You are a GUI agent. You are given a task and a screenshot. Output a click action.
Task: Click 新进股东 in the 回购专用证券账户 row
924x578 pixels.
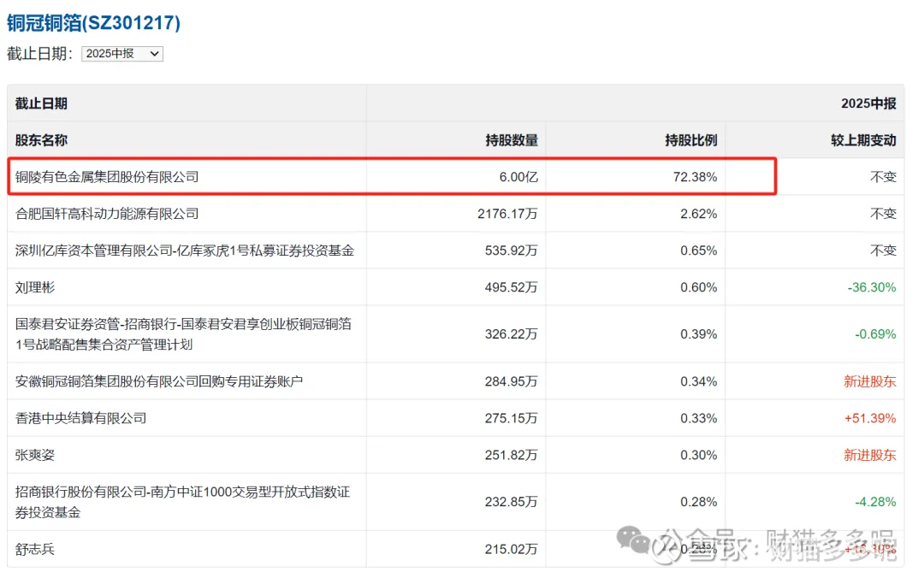click(870, 381)
